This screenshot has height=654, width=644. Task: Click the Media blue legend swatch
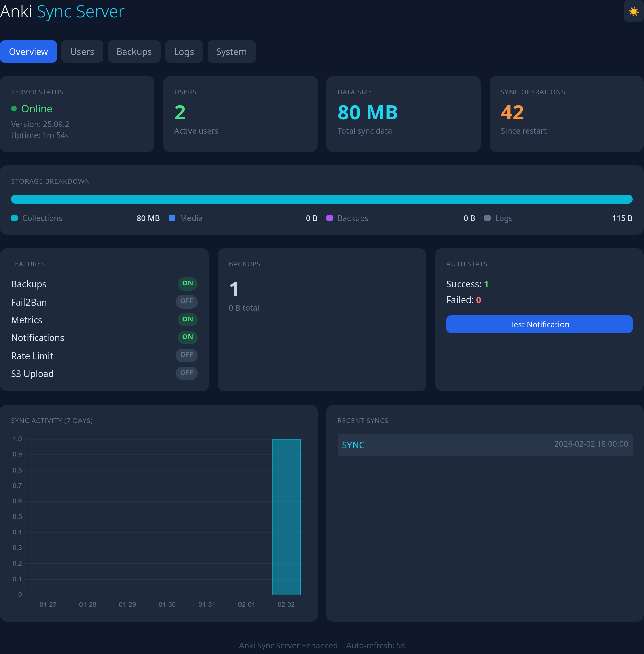click(172, 218)
